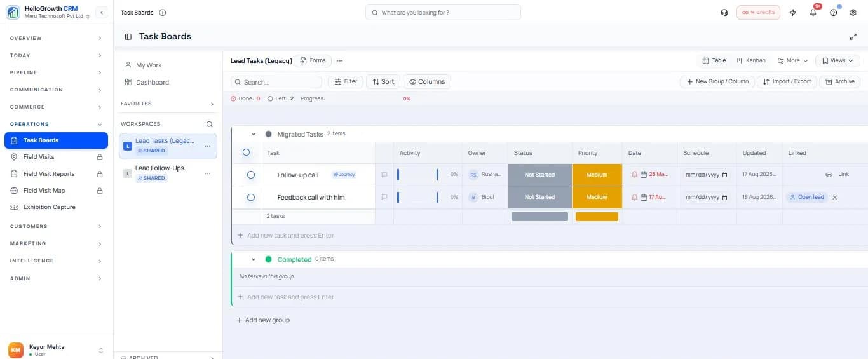Image resolution: width=868 pixels, height=359 pixels.
Task: Switch to Kanban view
Action: 751,61
